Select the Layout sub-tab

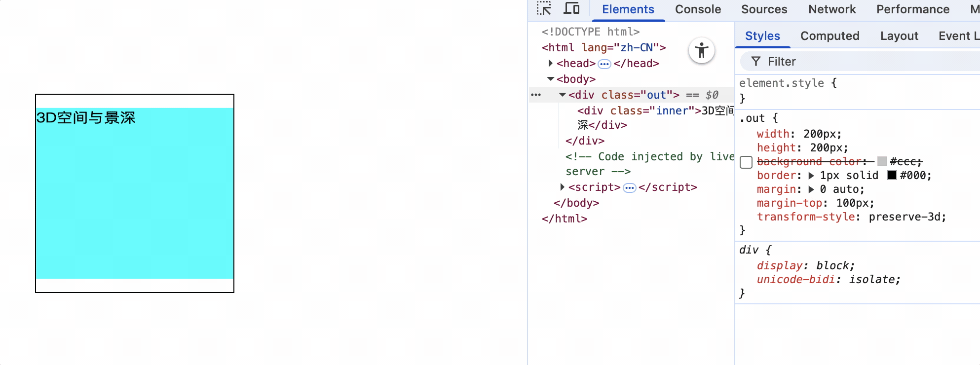[x=899, y=36]
